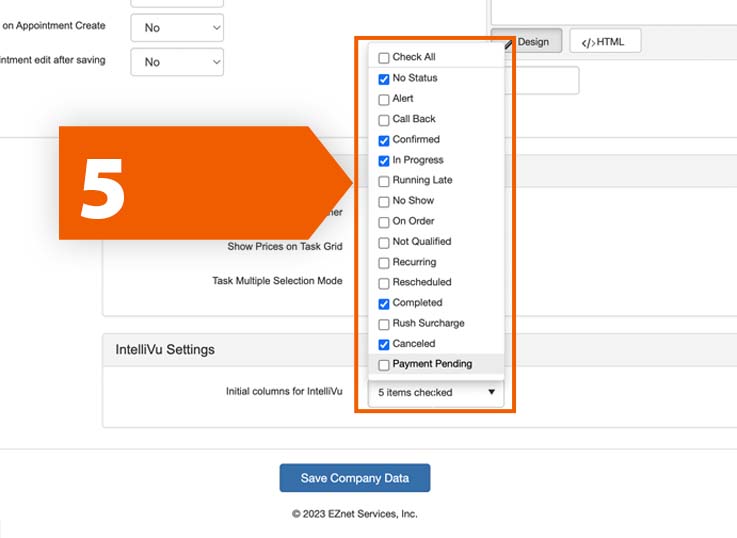Uncheck the No Status checkbox
This screenshot has height=538, width=737.
[384, 79]
